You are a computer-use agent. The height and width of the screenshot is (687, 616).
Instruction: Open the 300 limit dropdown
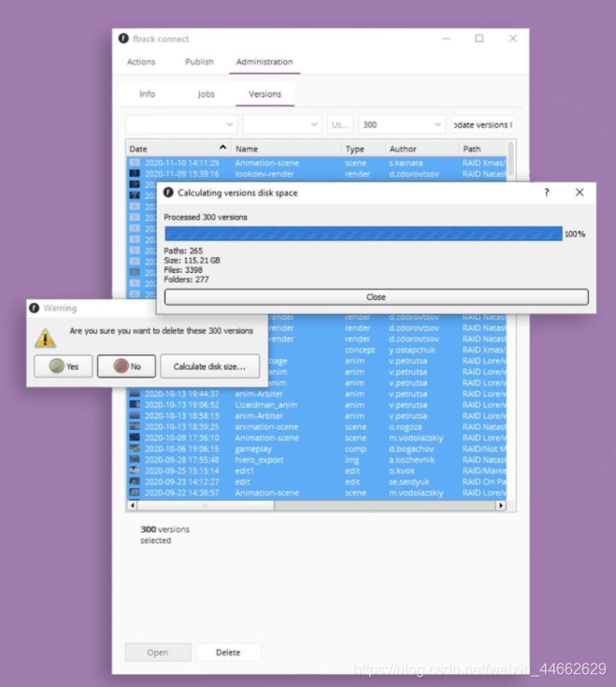pyautogui.click(x=402, y=124)
